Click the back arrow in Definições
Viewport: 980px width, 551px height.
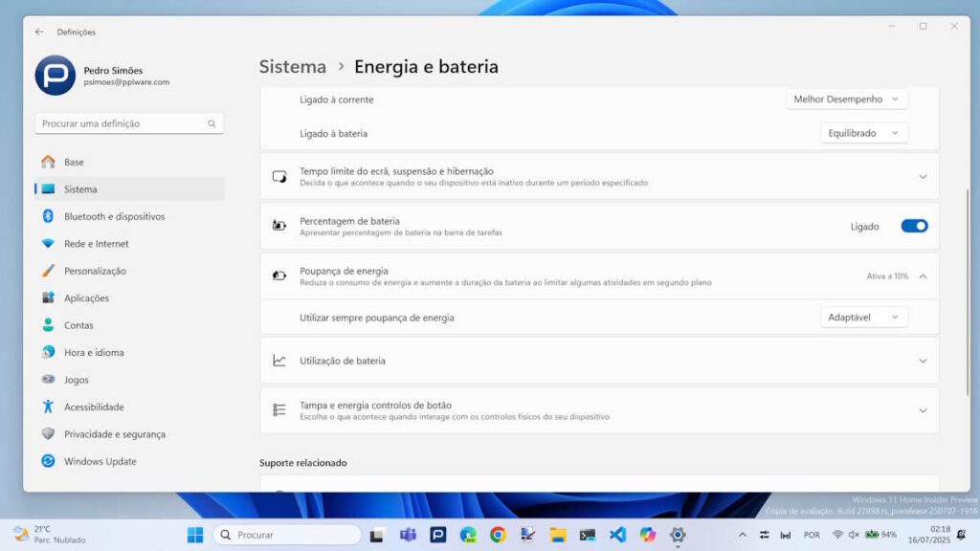coord(39,32)
